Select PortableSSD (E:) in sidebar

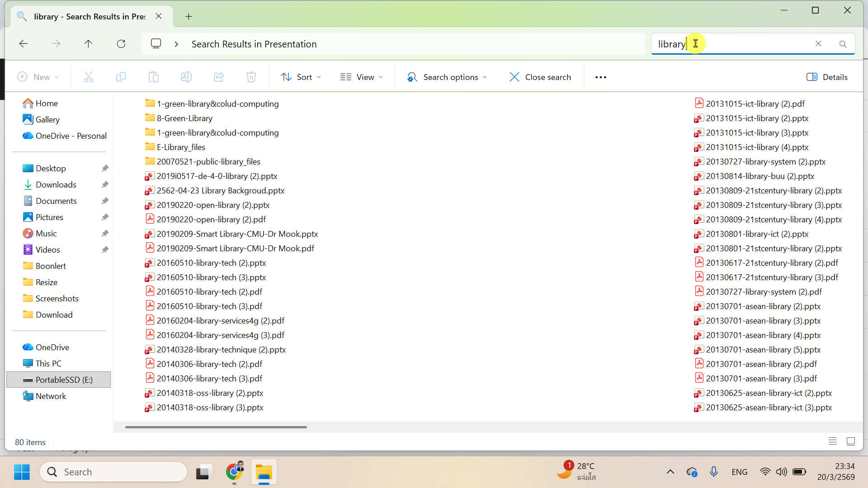64,380
